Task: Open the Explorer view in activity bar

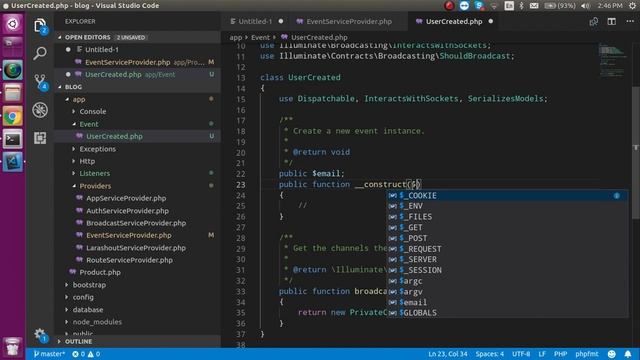Action: pos(40,26)
